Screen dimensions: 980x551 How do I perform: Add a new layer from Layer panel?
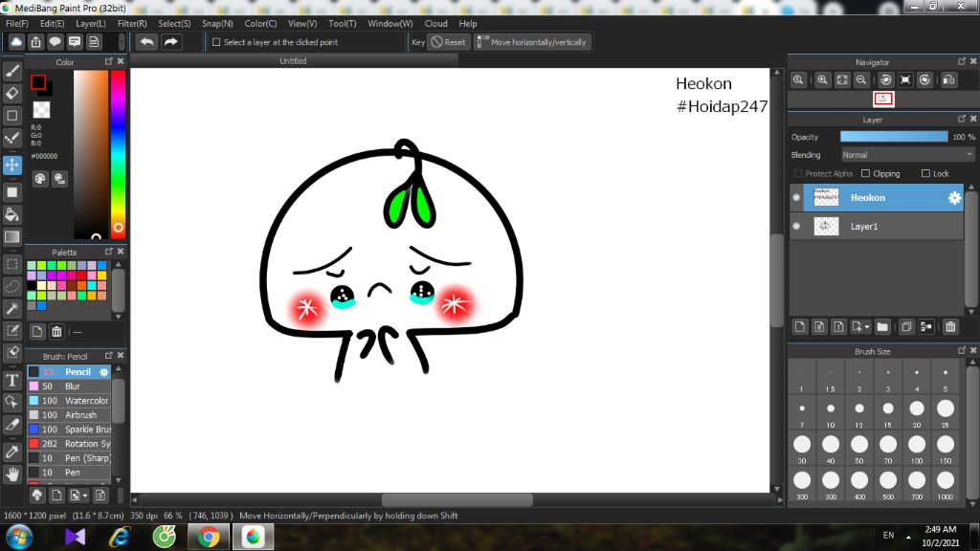tap(800, 327)
